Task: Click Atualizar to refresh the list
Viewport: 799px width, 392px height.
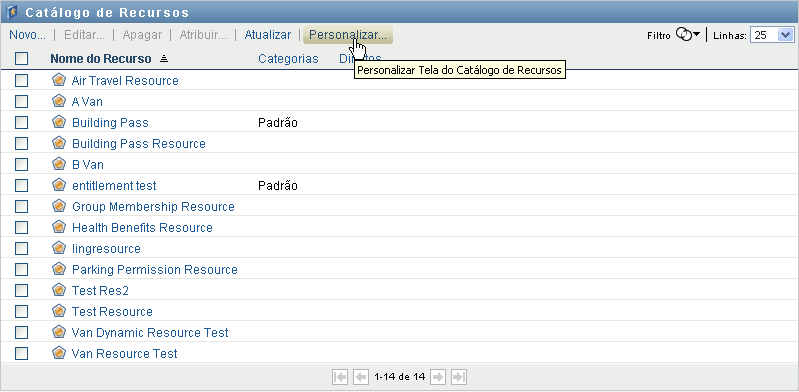Action: point(268,35)
